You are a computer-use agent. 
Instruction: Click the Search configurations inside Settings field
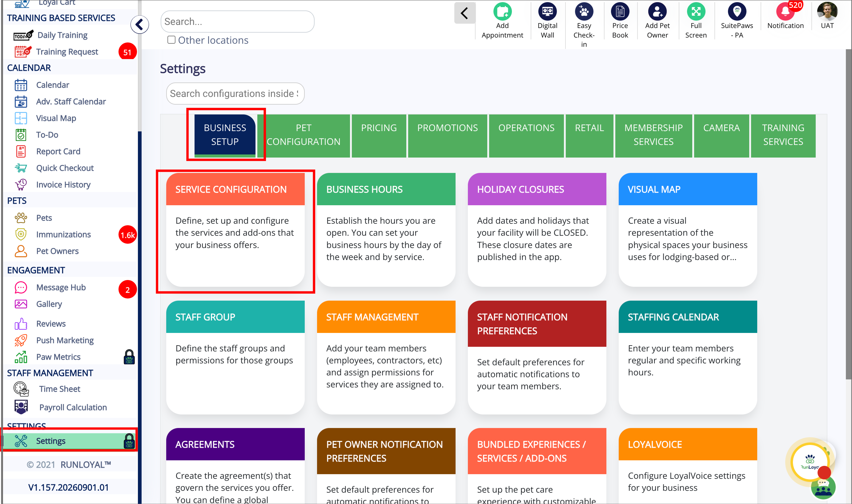235,94
